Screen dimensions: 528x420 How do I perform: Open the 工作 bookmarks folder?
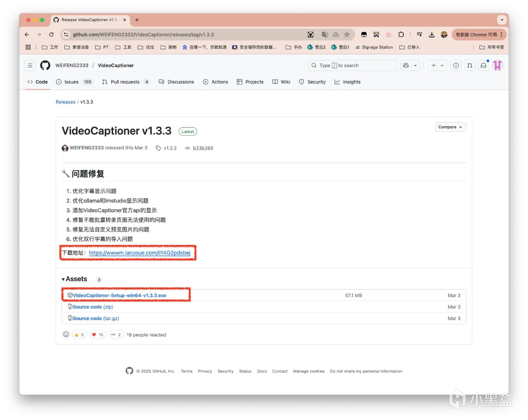(50, 47)
